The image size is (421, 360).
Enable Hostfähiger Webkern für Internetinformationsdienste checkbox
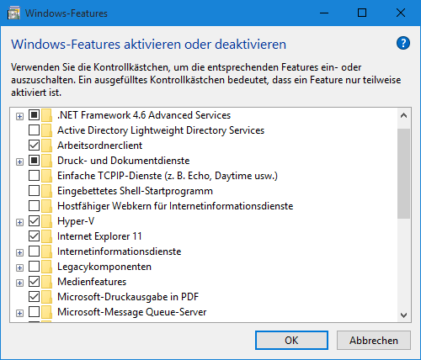click(x=34, y=206)
